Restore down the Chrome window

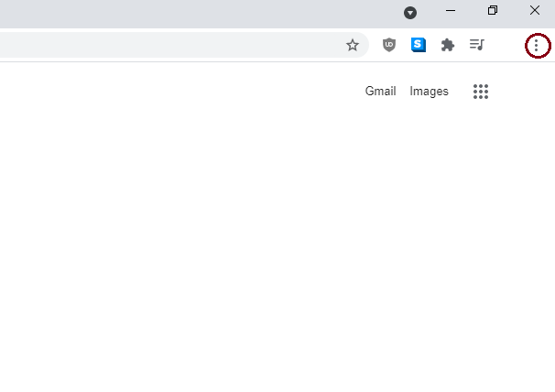(x=493, y=10)
